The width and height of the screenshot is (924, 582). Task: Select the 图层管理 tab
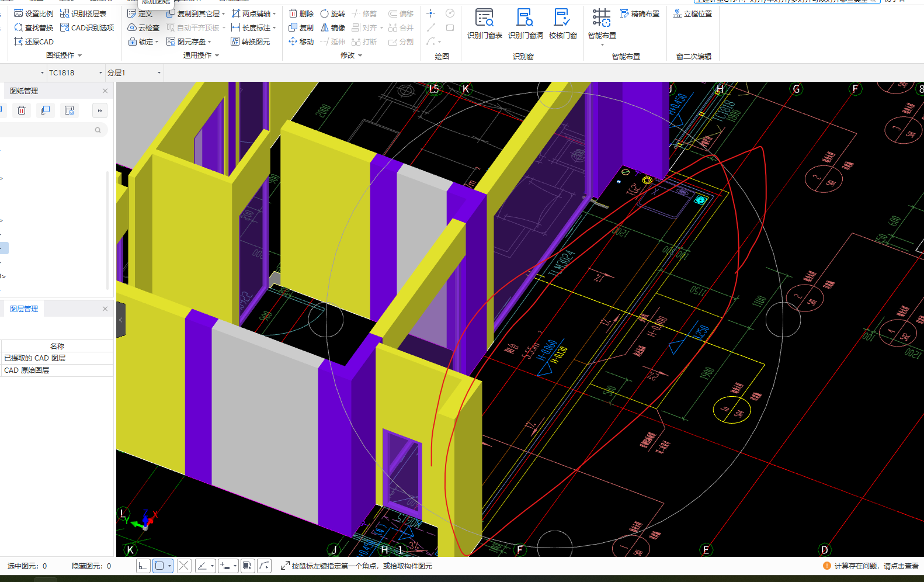[x=24, y=309]
